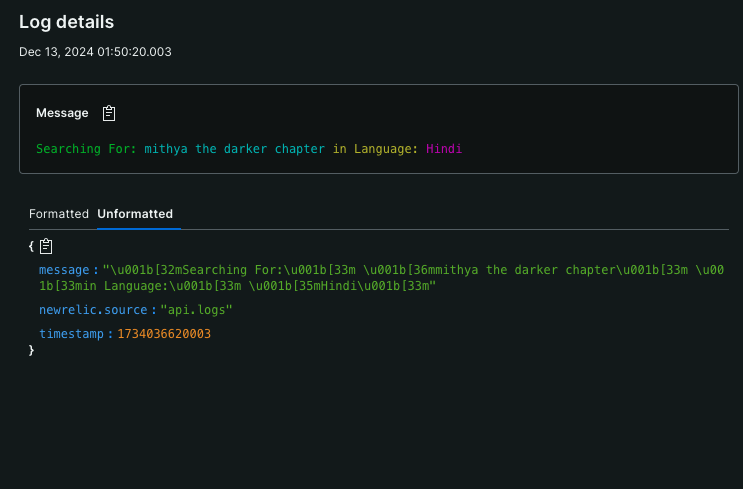
Task: Click the 'Hindi' language value
Action: pyautogui.click(x=444, y=149)
